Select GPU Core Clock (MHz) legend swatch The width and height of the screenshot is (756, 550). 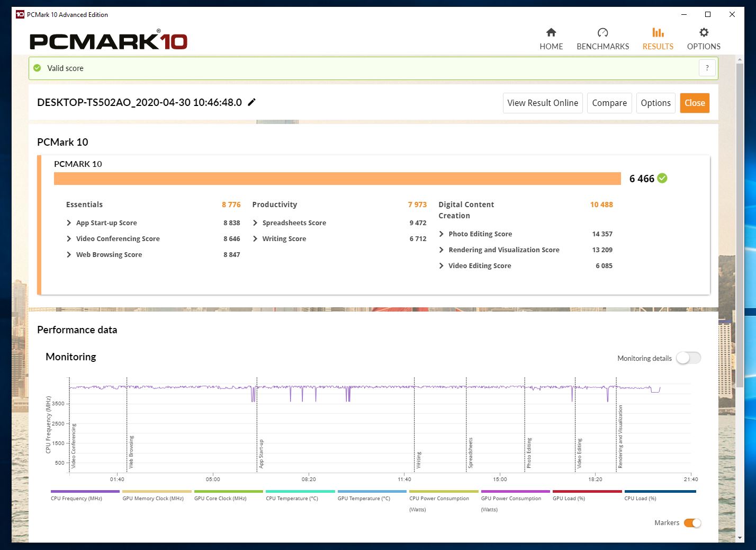click(x=229, y=491)
